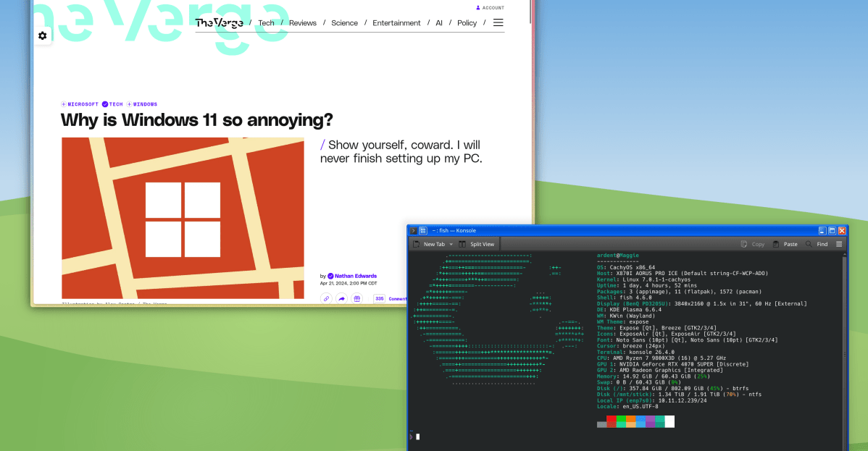Gift this article using the gift icon
868x451 pixels.
pyautogui.click(x=357, y=298)
